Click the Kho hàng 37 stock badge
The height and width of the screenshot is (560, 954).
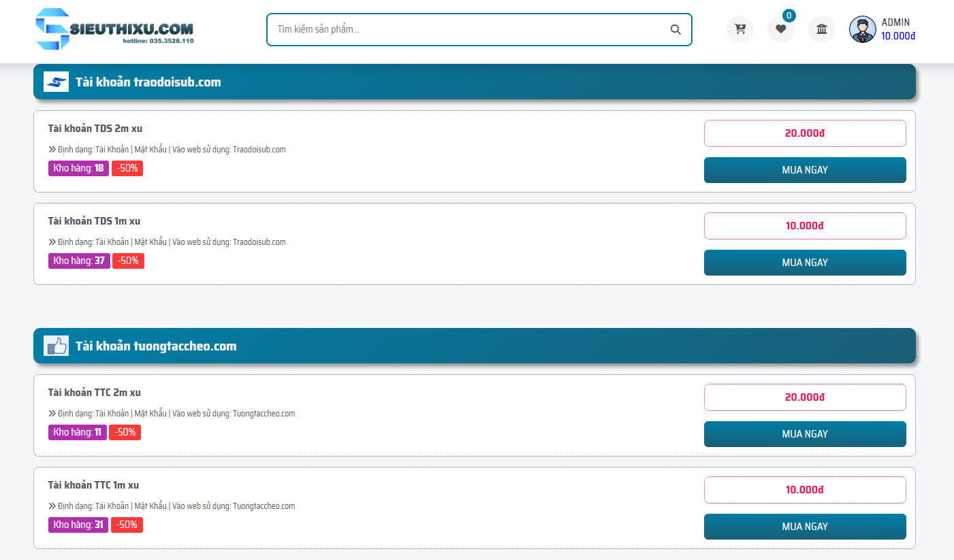79,261
